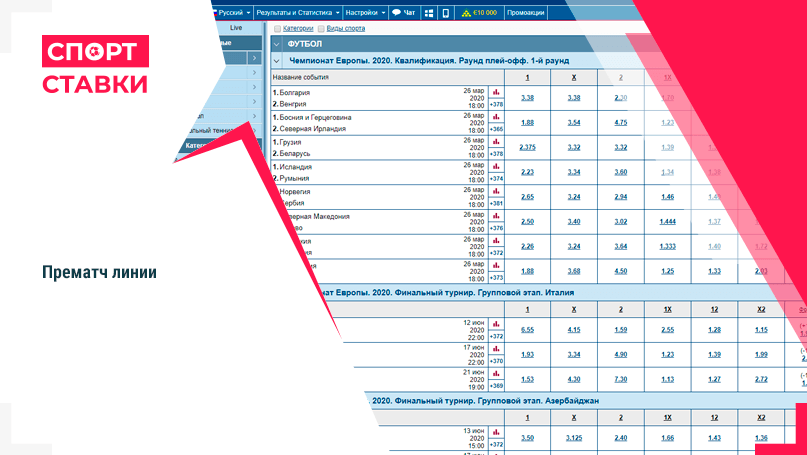Open +378 extra markets for Грузия – Беларусь
The height and width of the screenshot is (455, 807).
tap(497, 154)
